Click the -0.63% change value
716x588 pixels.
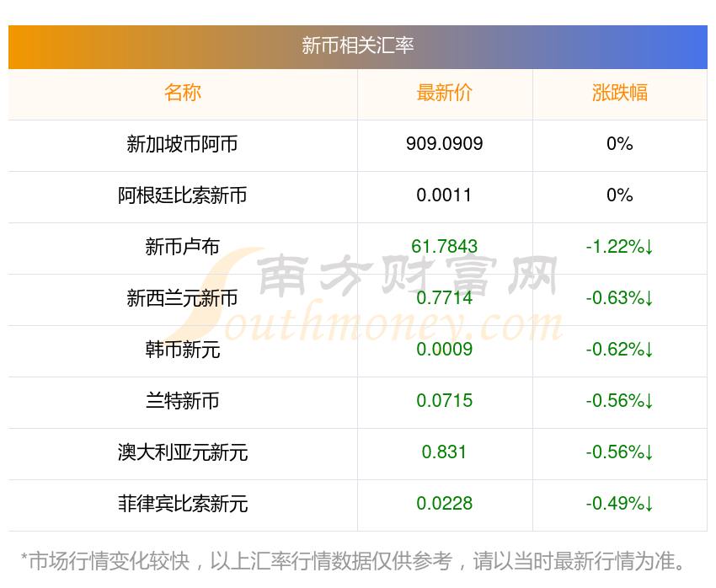click(620, 298)
